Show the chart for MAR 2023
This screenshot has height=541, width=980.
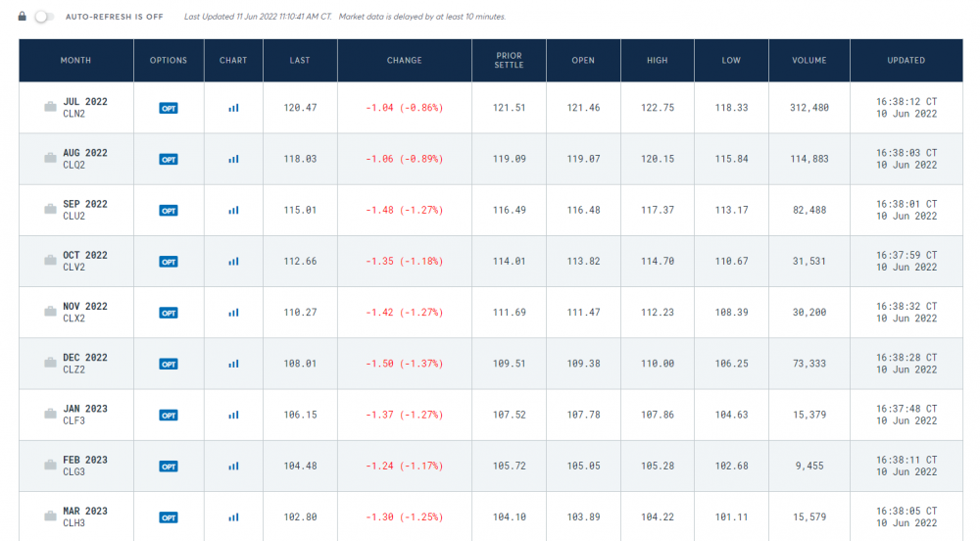(233, 517)
